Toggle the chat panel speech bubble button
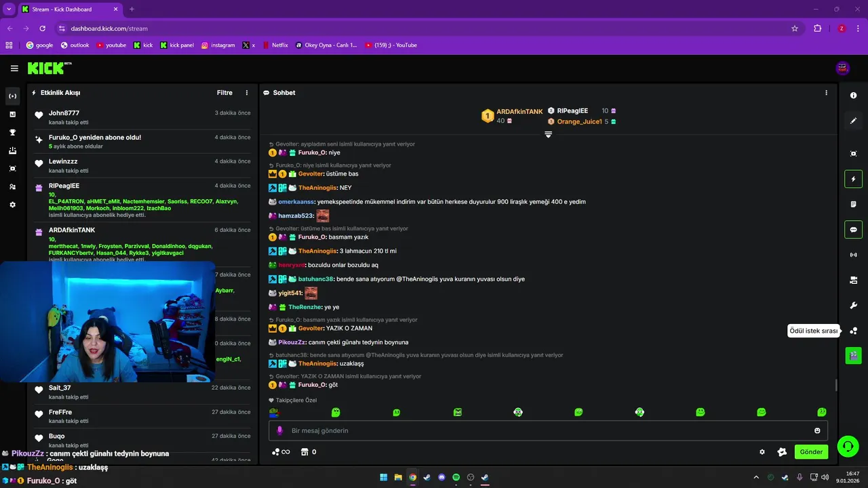868x488 pixels. click(853, 230)
